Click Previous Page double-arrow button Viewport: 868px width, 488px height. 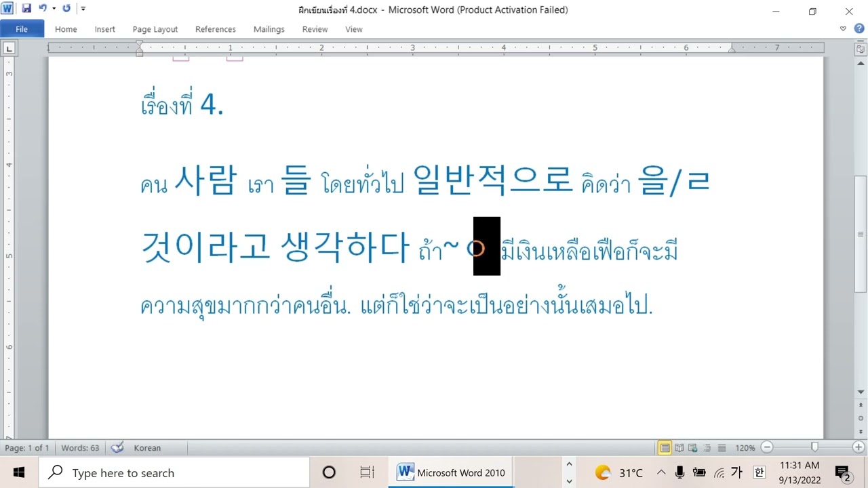(x=861, y=406)
